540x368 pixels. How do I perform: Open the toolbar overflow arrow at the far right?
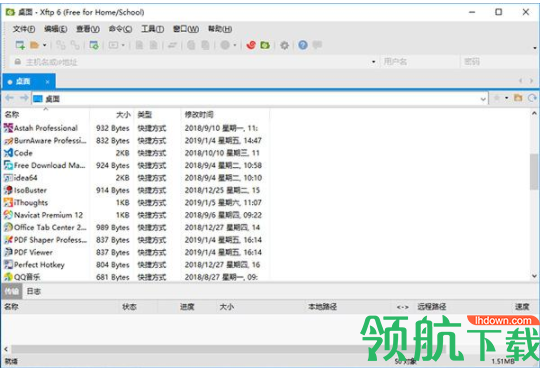(534, 48)
